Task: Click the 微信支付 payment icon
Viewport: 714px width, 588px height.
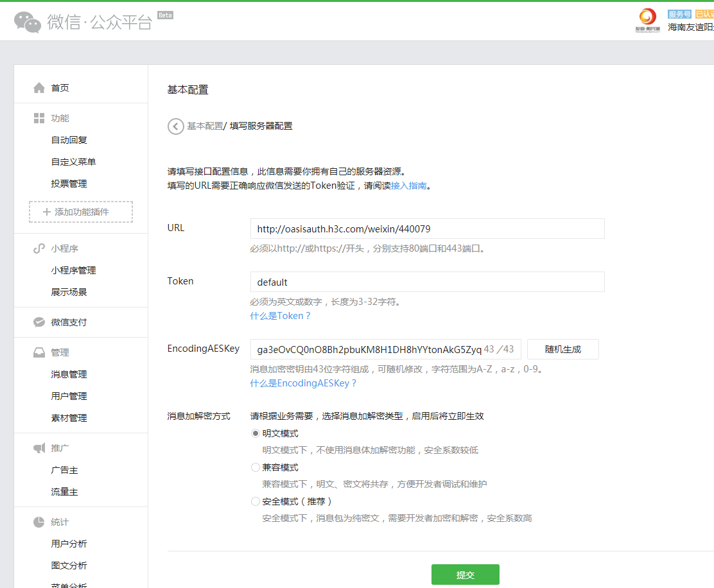Action: tap(38, 322)
